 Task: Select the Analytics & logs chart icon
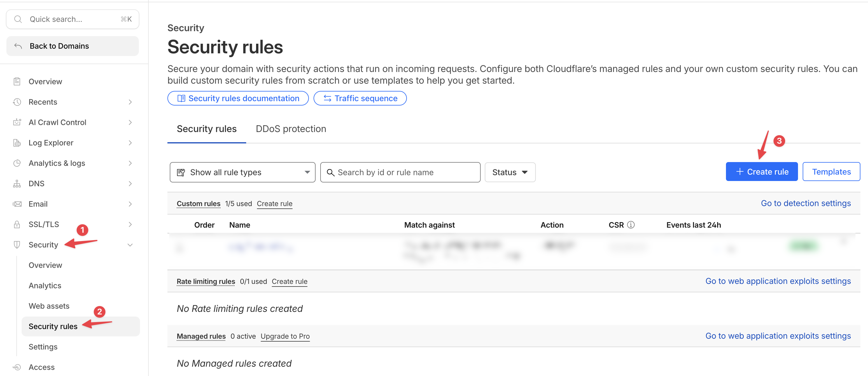click(17, 163)
